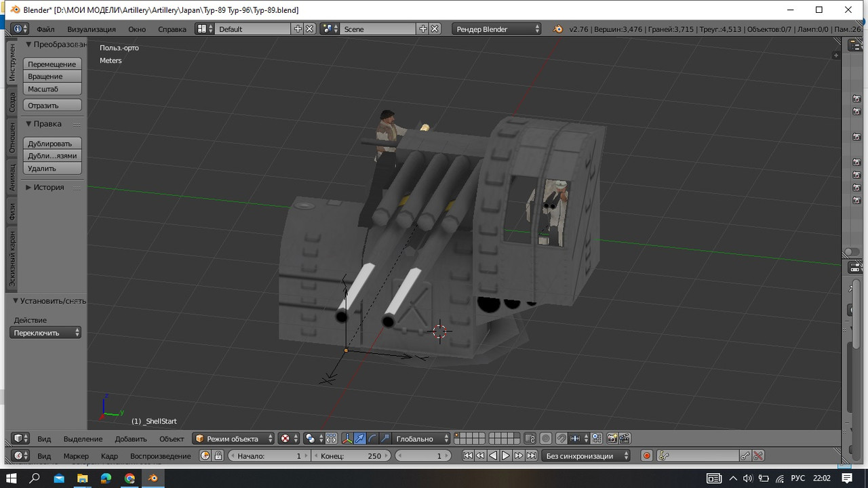The image size is (868, 488).
Task: Select the rotate manipulator arc
Action: click(x=372, y=439)
